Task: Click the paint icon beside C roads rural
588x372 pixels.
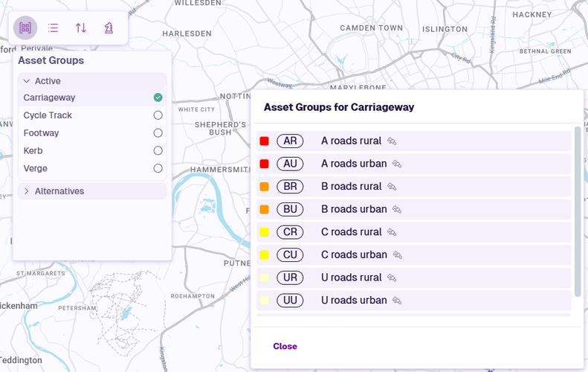Action: click(x=392, y=232)
